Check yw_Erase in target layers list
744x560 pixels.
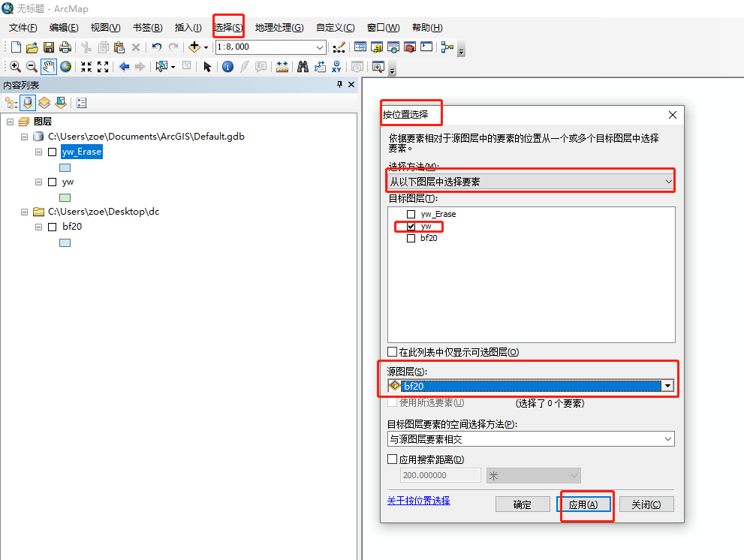411,215
